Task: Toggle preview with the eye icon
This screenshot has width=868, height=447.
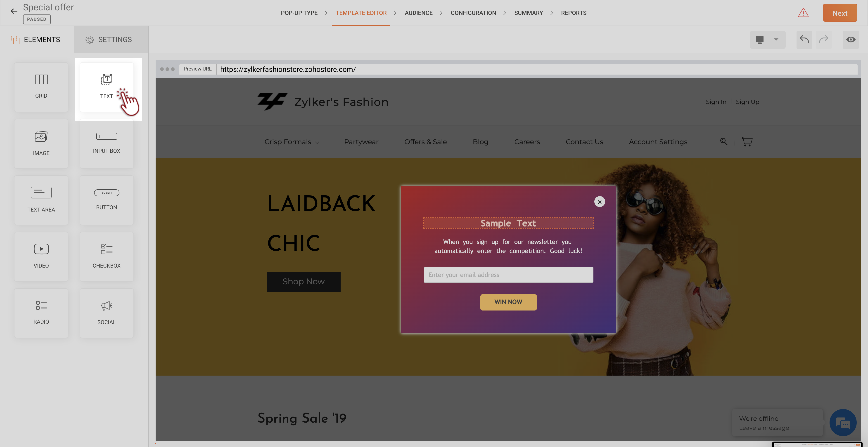Action: (851, 39)
